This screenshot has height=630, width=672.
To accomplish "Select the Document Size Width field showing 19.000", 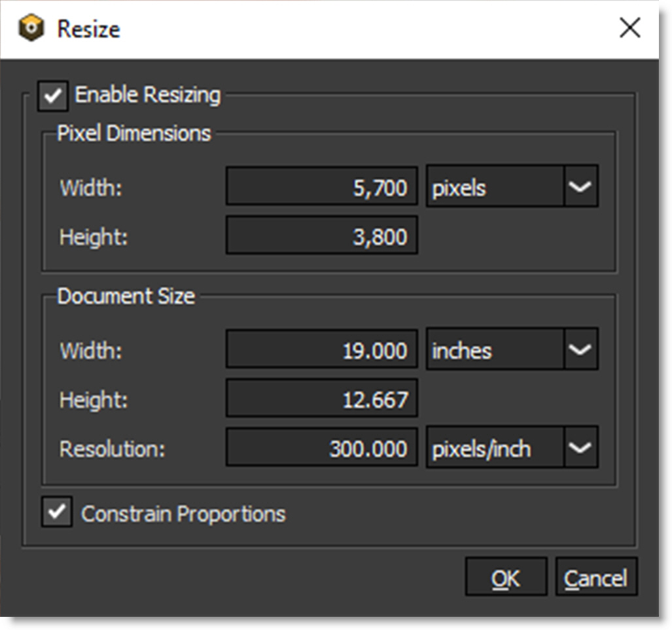I will pyautogui.click(x=321, y=350).
